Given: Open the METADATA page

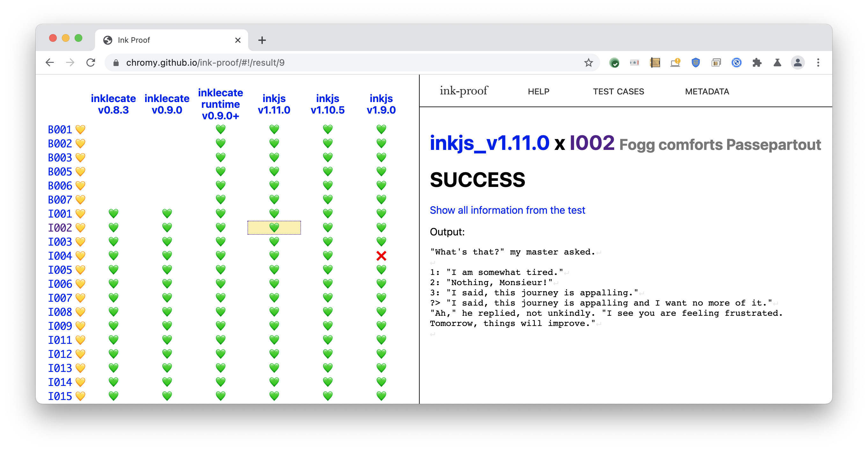Looking at the screenshot, I should pyautogui.click(x=707, y=91).
